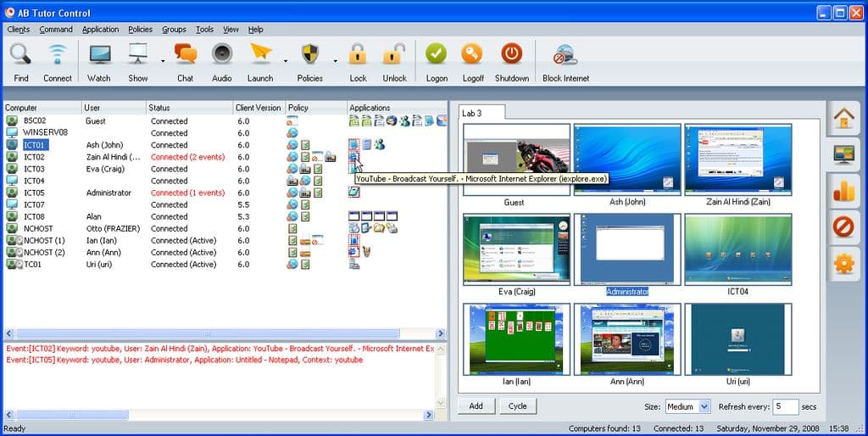Start Watch on selected computer
Viewport: 868px width, 436px height.
click(99, 54)
